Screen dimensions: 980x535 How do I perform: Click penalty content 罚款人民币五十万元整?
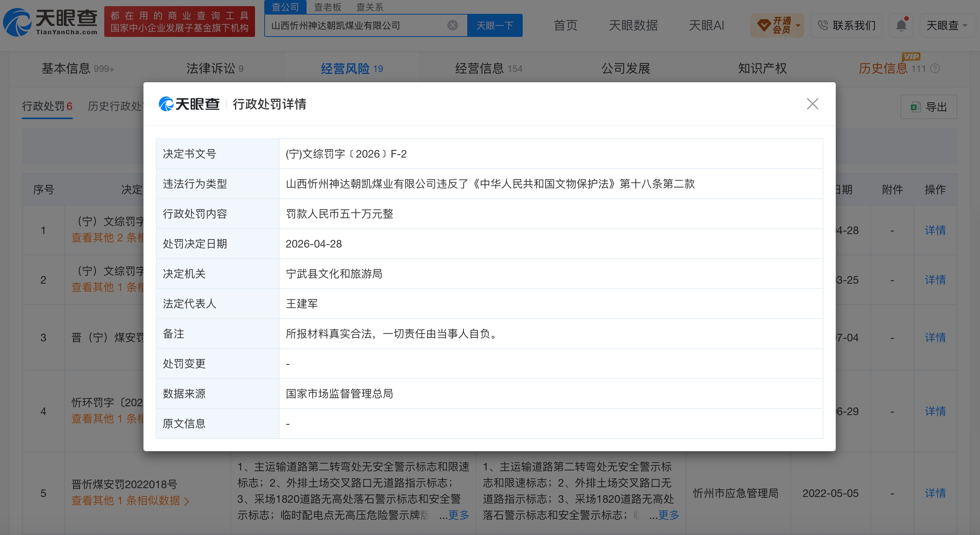click(x=339, y=214)
